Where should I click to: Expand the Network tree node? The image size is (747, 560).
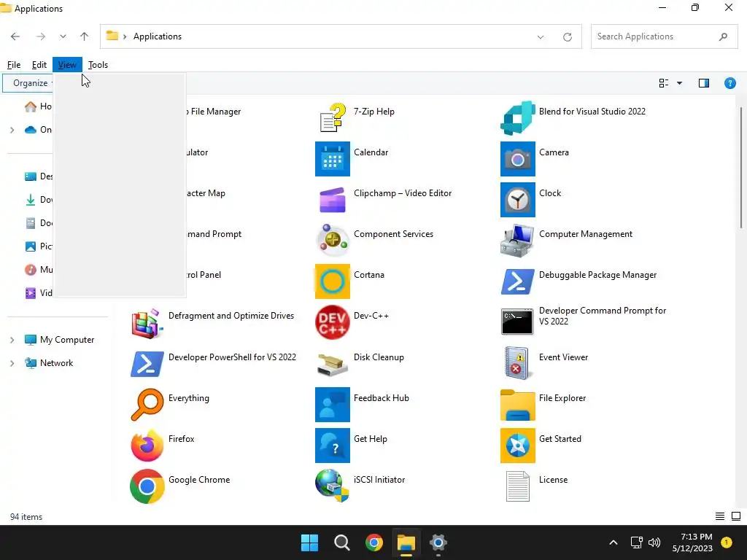[12, 363]
